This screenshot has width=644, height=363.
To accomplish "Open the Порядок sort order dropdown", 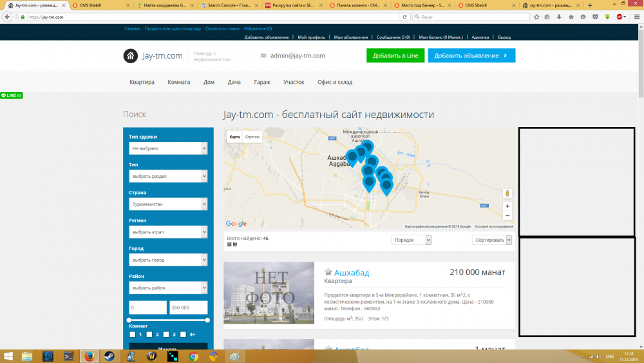I will coord(411,240).
